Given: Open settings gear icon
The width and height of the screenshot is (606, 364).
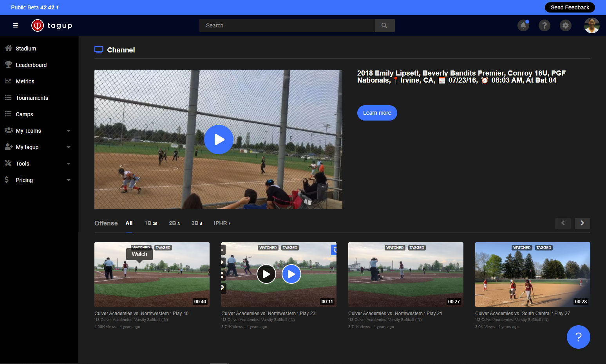Looking at the screenshot, I should (565, 25).
